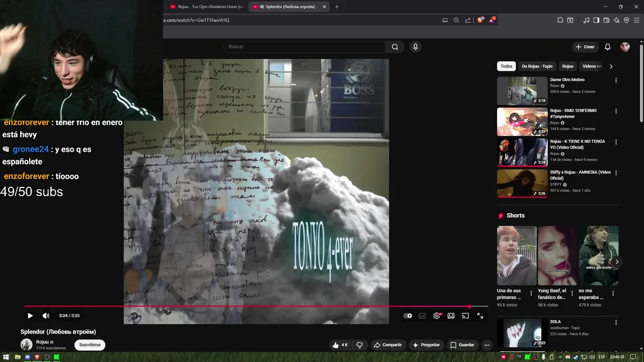
Task: Open the Rojuu channel name link
Action: pos(42,342)
